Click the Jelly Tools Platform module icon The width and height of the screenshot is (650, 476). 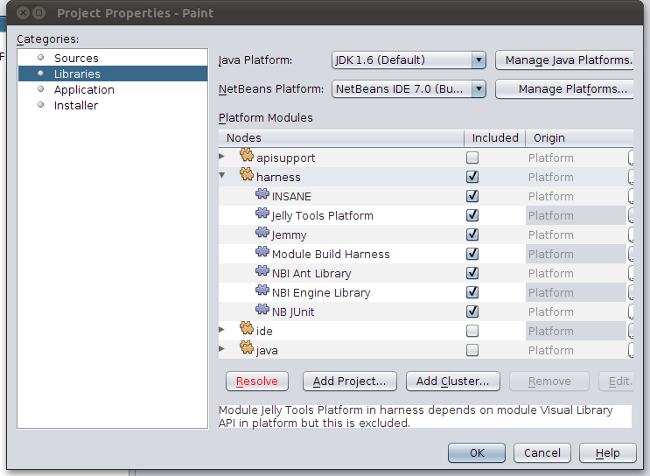point(263,215)
